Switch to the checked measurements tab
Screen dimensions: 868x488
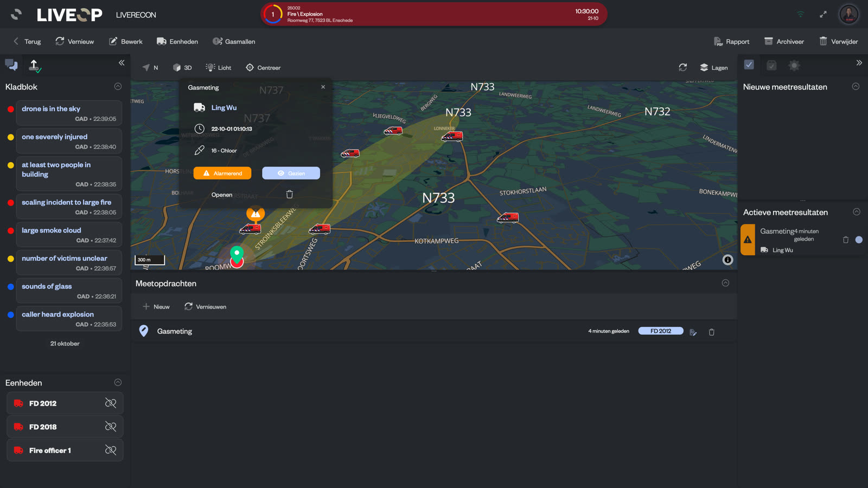(x=749, y=65)
